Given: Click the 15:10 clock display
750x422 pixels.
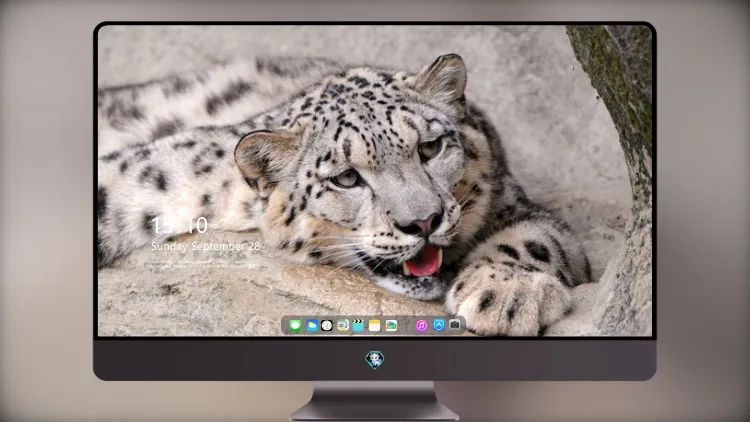Looking at the screenshot, I should point(179,225).
